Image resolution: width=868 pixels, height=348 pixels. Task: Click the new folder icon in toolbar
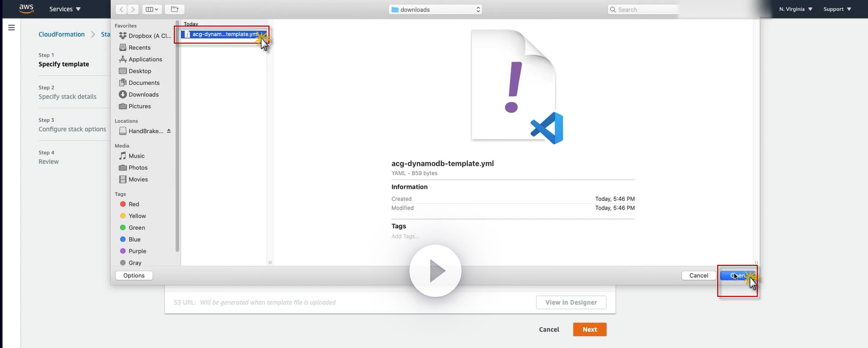[x=174, y=10]
